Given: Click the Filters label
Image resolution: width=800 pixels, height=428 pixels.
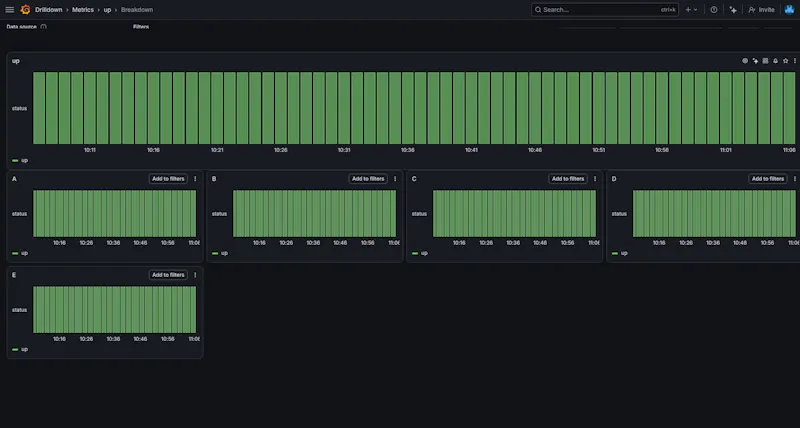Looking at the screenshot, I should tap(141, 27).
